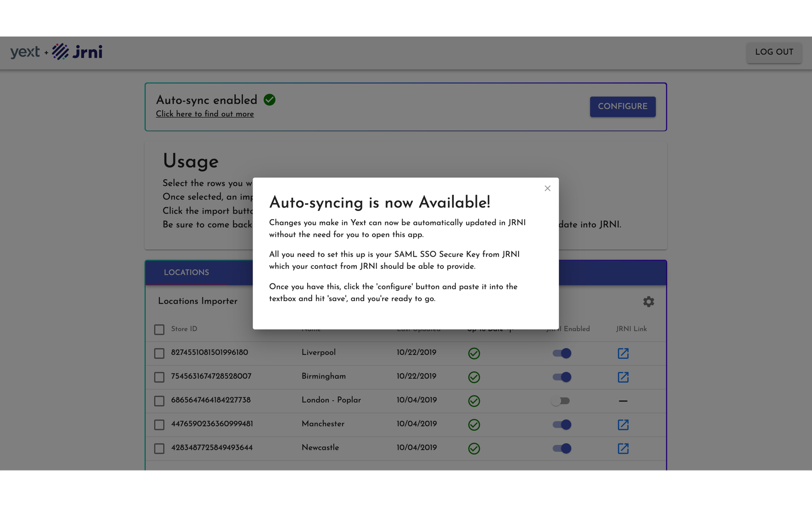Click the Locations Importer title

[197, 302]
